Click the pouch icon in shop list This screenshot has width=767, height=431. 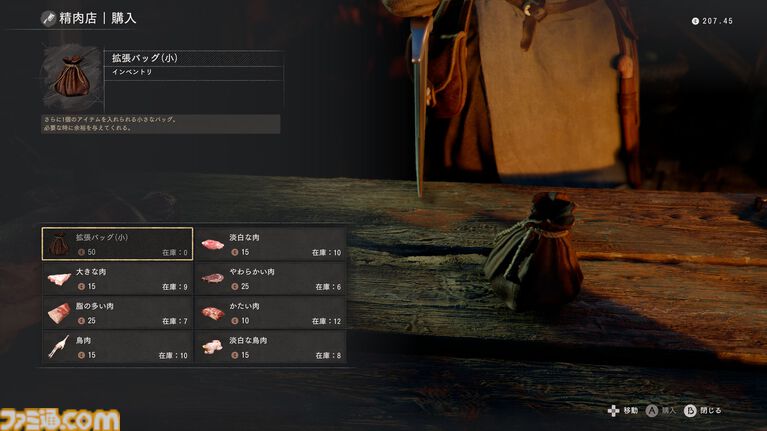point(59,244)
